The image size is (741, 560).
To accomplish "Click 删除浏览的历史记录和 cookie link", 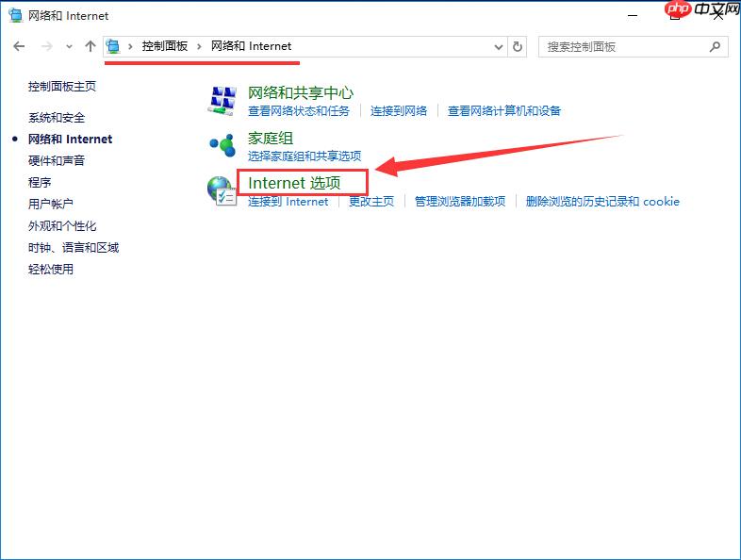I will [x=602, y=202].
